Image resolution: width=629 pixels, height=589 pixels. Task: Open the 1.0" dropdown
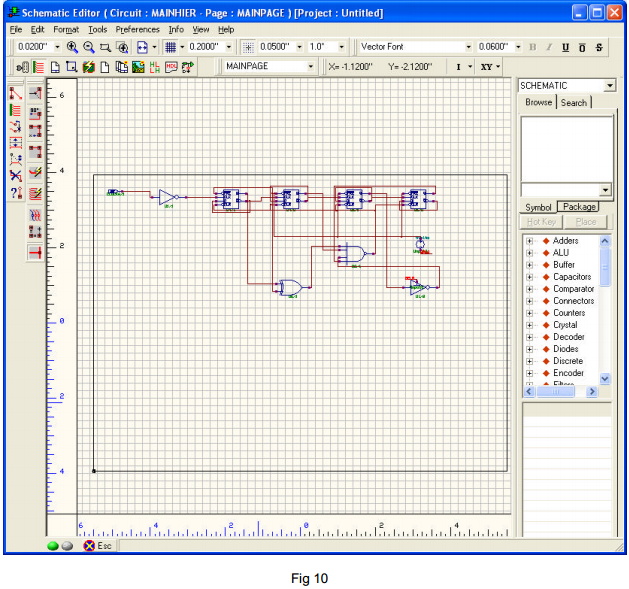click(341, 47)
